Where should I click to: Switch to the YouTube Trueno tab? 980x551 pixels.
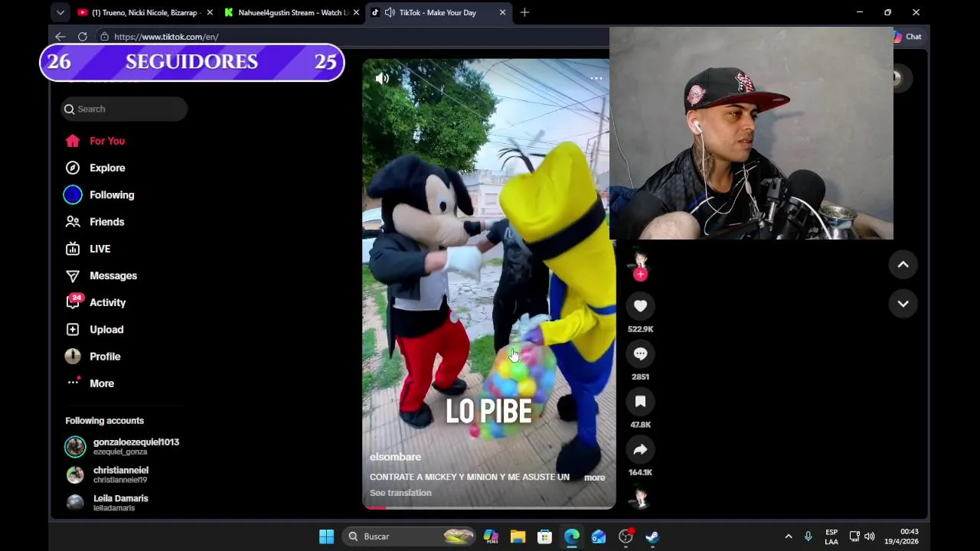pyautogui.click(x=145, y=12)
